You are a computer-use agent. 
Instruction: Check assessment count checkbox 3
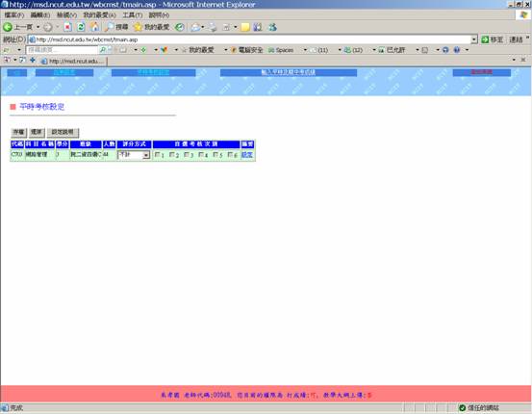187,155
